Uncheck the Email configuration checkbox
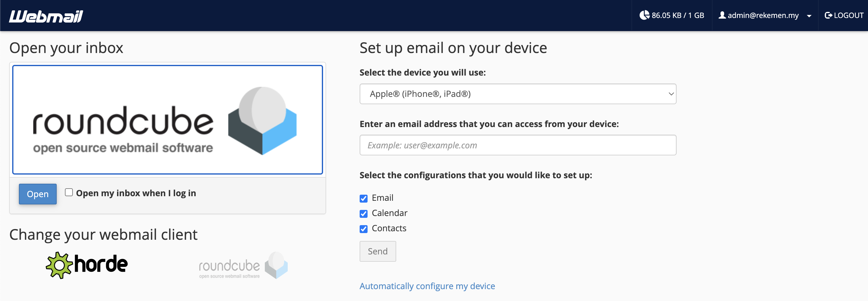The width and height of the screenshot is (868, 301). [364, 198]
